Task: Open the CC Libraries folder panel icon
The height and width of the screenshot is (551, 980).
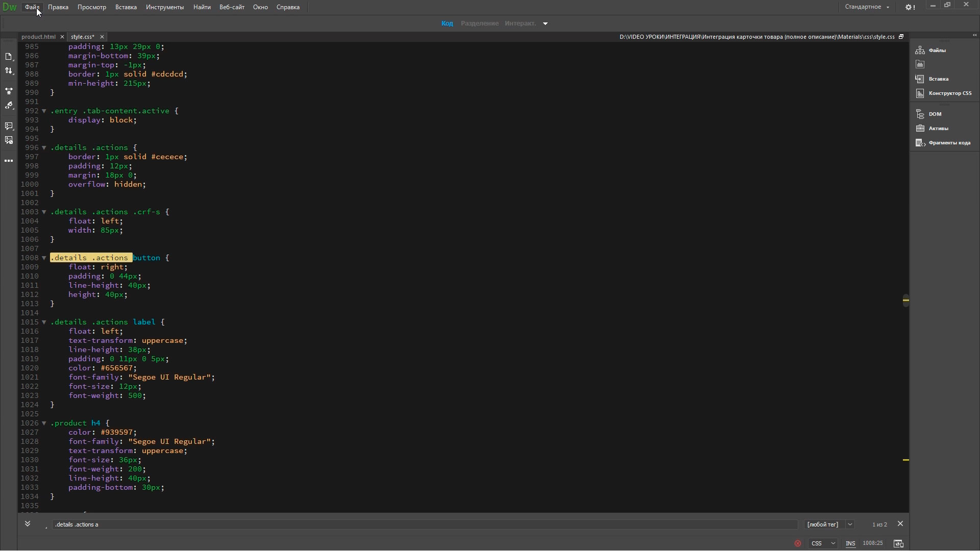Action: coord(920,64)
